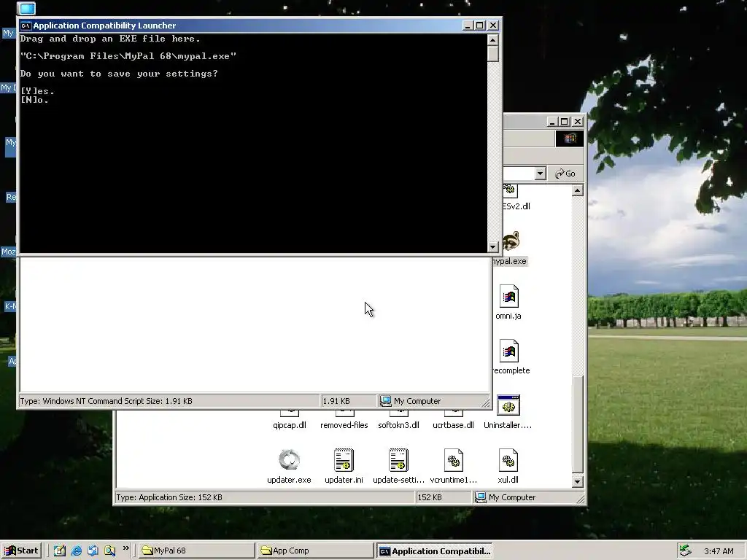Click the [N]o option line in console
Image resolution: width=747 pixels, height=560 pixels.
(x=34, y=99)
